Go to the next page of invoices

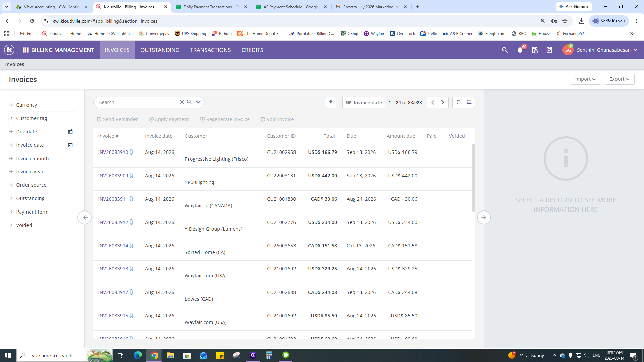click(x=443, y=102)
